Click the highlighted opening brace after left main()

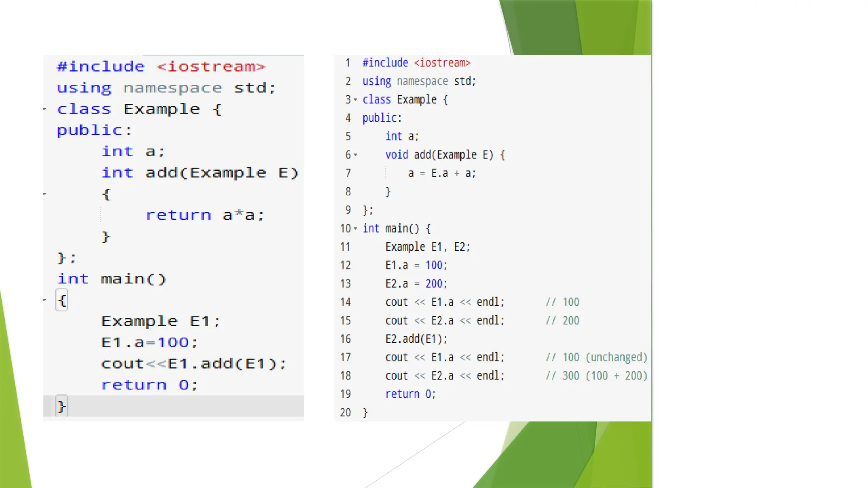(x=62, y=300)
